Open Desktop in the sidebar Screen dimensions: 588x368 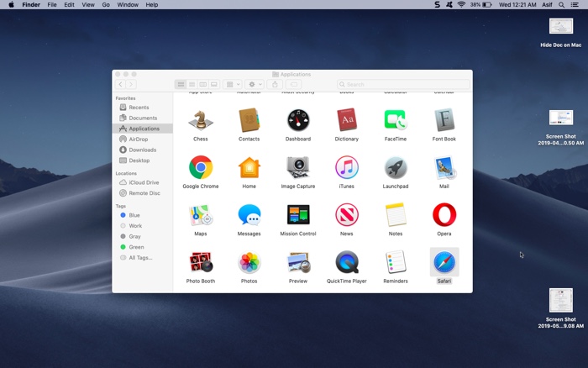(143, 160)
